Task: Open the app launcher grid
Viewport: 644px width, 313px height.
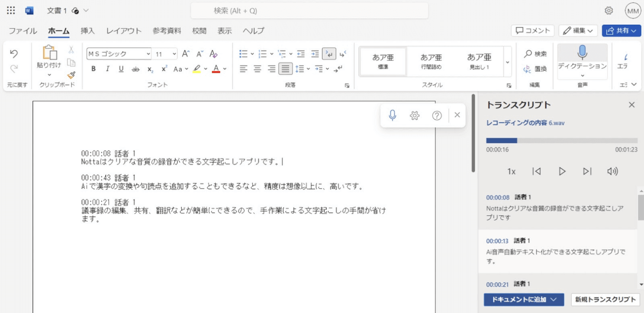Action: click(x=11, y=10)
